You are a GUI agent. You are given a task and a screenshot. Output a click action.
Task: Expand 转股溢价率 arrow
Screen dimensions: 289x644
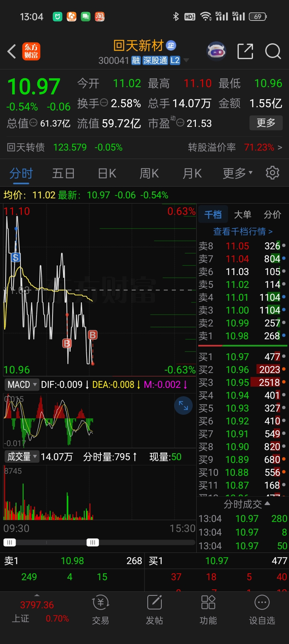[280, 147]
